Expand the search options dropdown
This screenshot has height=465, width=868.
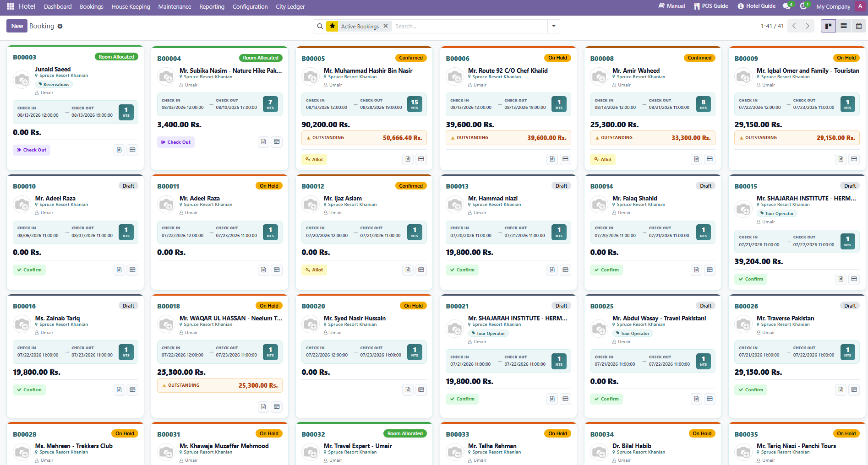[554, 26]
